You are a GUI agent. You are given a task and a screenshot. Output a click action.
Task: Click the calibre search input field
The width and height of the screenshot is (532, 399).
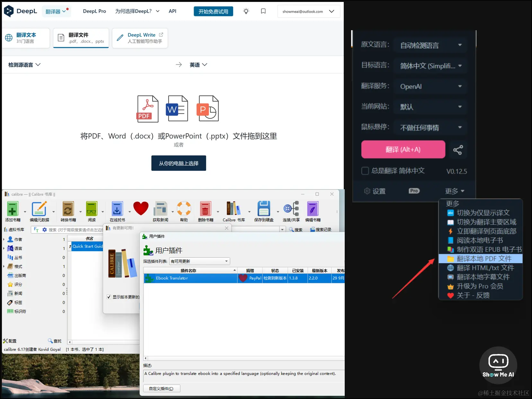(x=75, y=230)
